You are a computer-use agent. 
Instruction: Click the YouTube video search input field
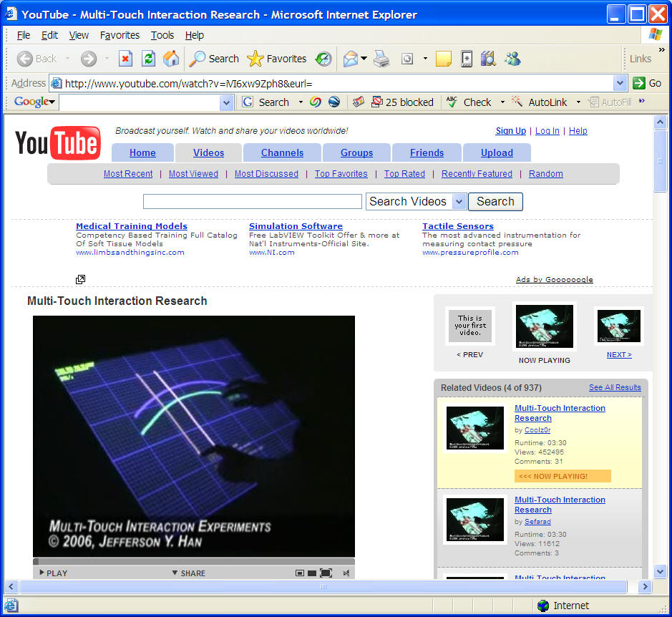[x=253, y=202]
